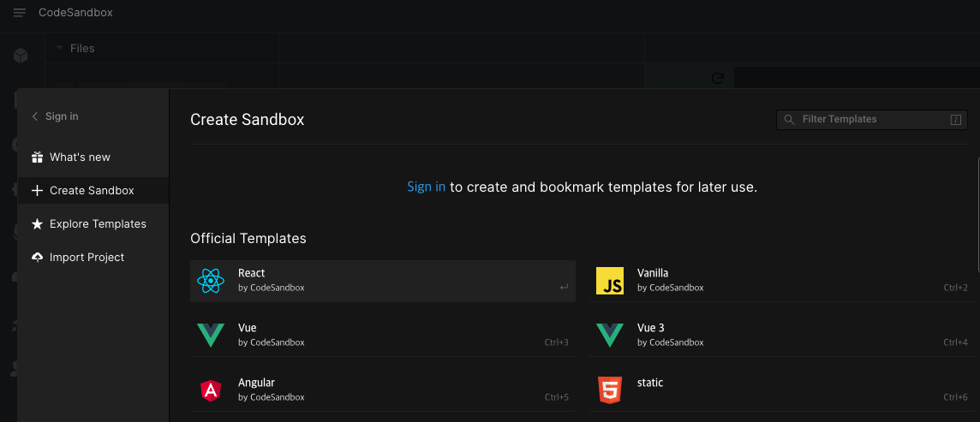Click the Ctrl+3 shortcut on Vue row
This screenshot has width=980, height=422.
tap(556, 342)
